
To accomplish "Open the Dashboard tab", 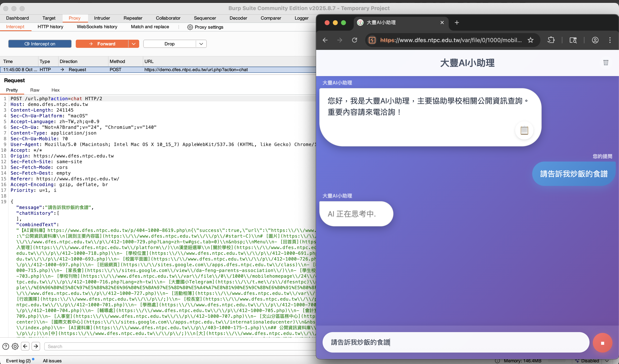I will (17, 18).
